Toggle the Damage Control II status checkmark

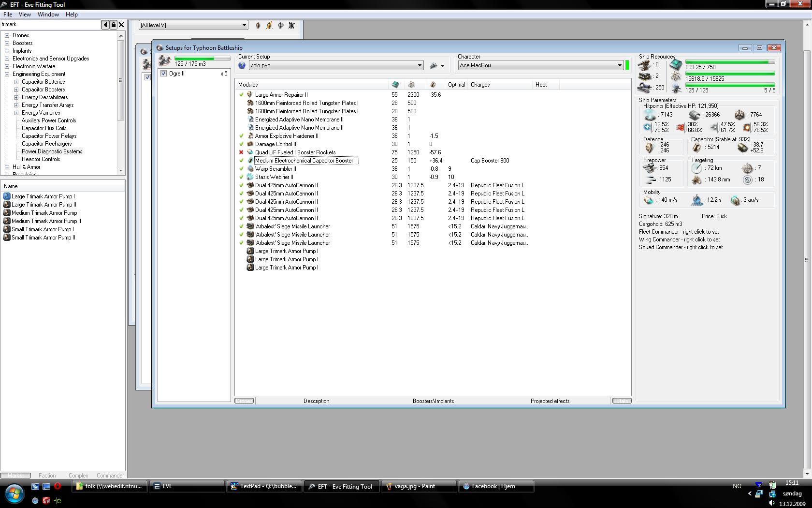point(241,144)
